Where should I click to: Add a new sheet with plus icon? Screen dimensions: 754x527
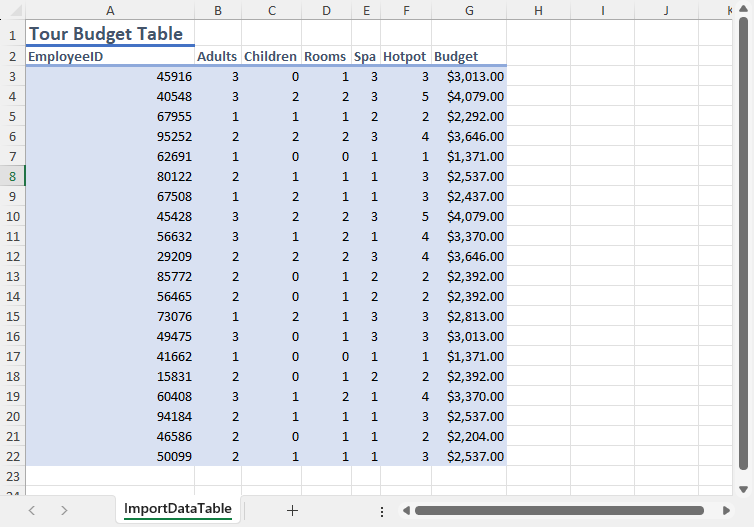click(x=292, y=510)
